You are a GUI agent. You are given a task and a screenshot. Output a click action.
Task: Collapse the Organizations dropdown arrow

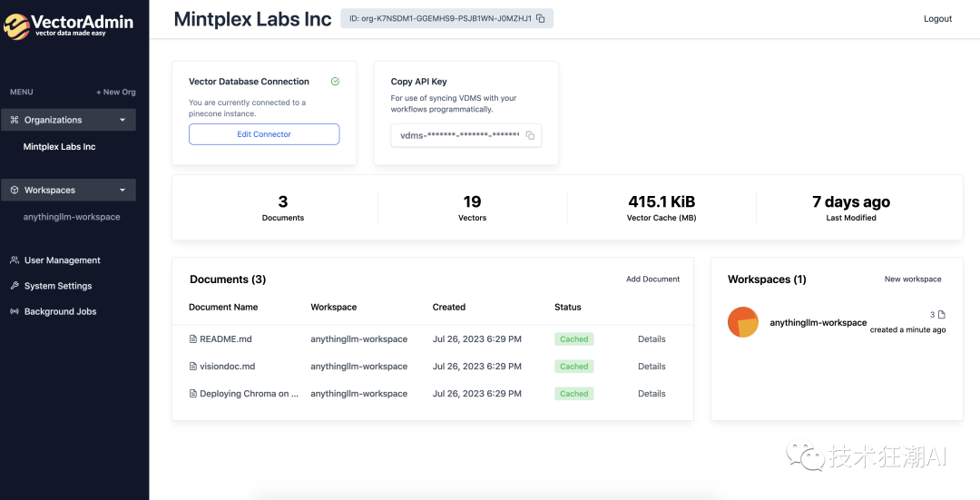[x=122, y=120]
